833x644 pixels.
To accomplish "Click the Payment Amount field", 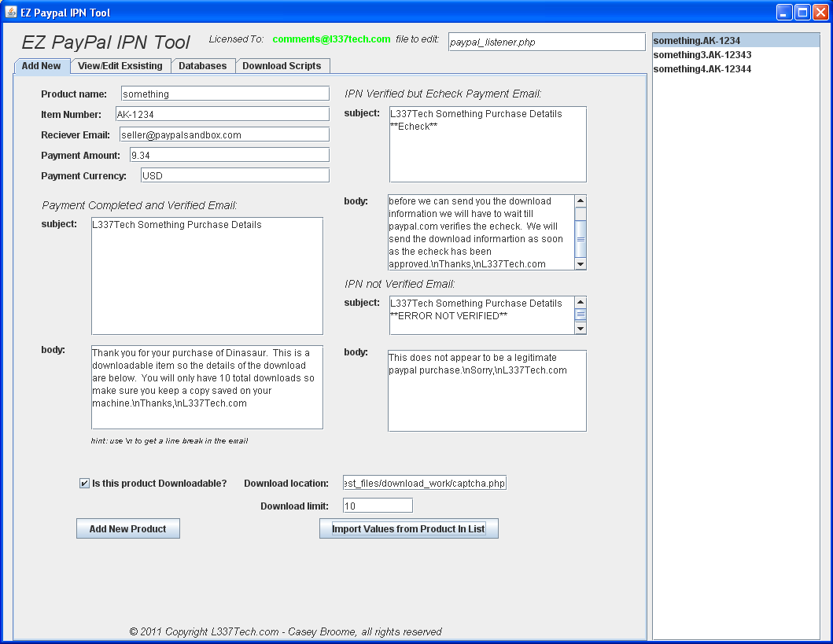I will pos(230,155).
